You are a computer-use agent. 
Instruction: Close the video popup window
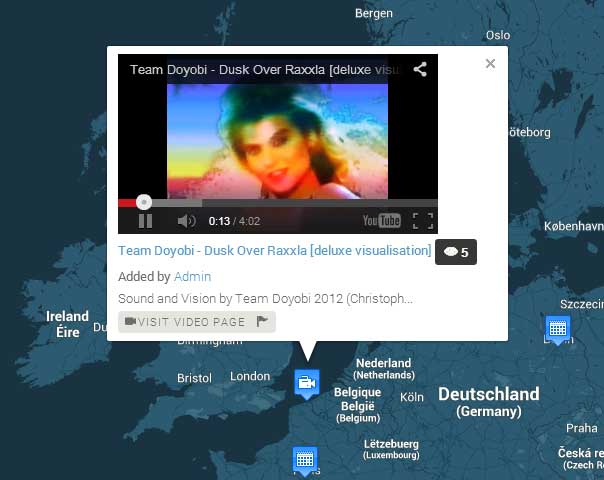pyautogui.click(x=490, y=64)
